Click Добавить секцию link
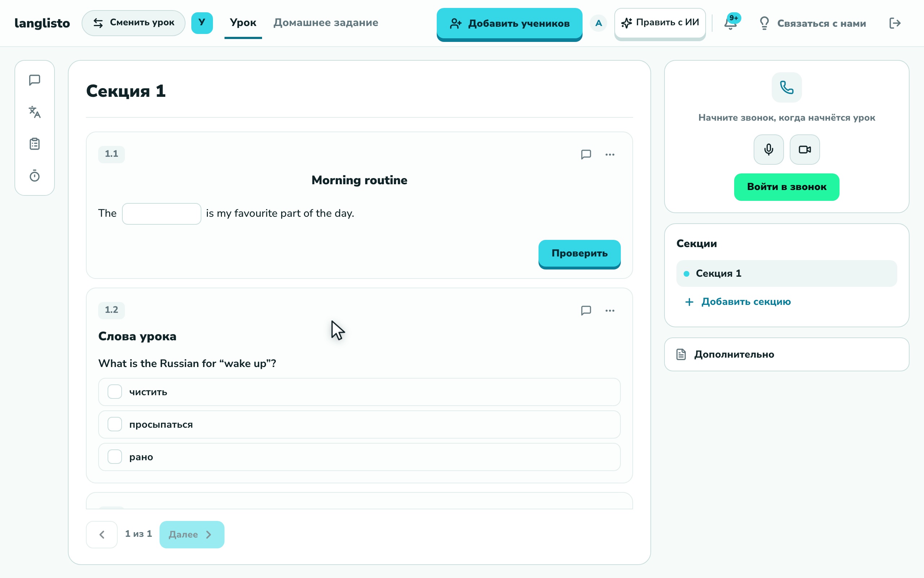 [x=738, y=302]
